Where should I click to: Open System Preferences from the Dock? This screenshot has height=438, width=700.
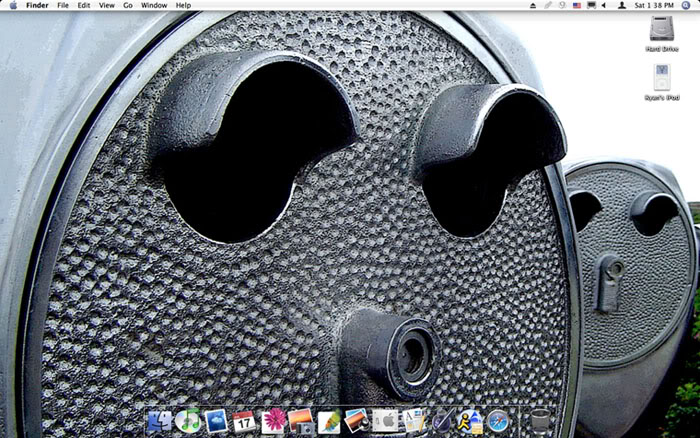(385, 421)
